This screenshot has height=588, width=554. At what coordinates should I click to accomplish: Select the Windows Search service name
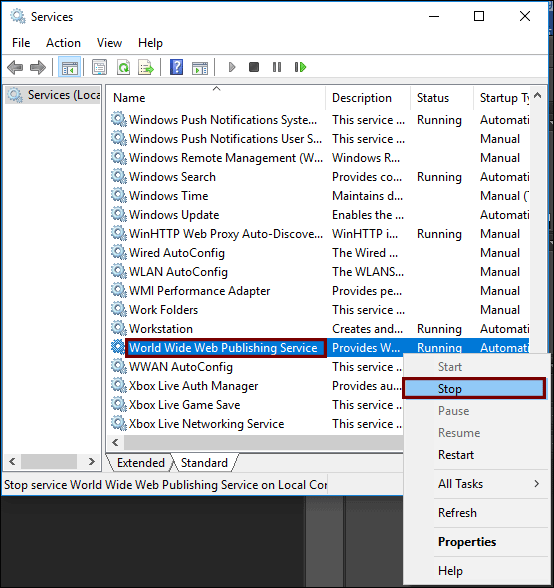172,177
